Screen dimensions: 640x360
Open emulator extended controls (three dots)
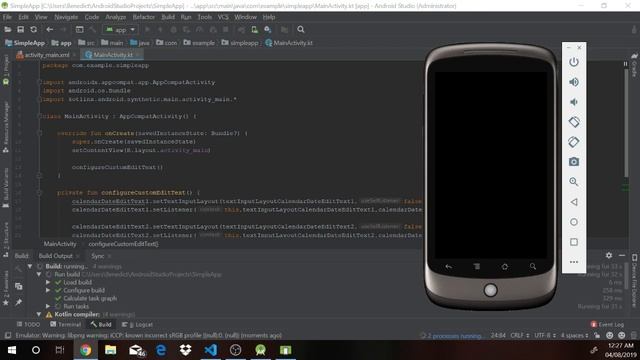click(x=574, y=262)
